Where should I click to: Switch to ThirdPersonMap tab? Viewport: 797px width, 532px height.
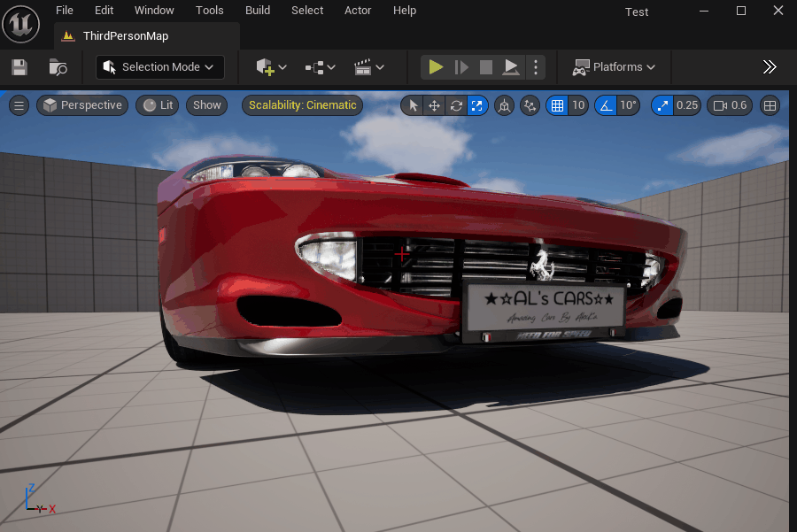146,36
